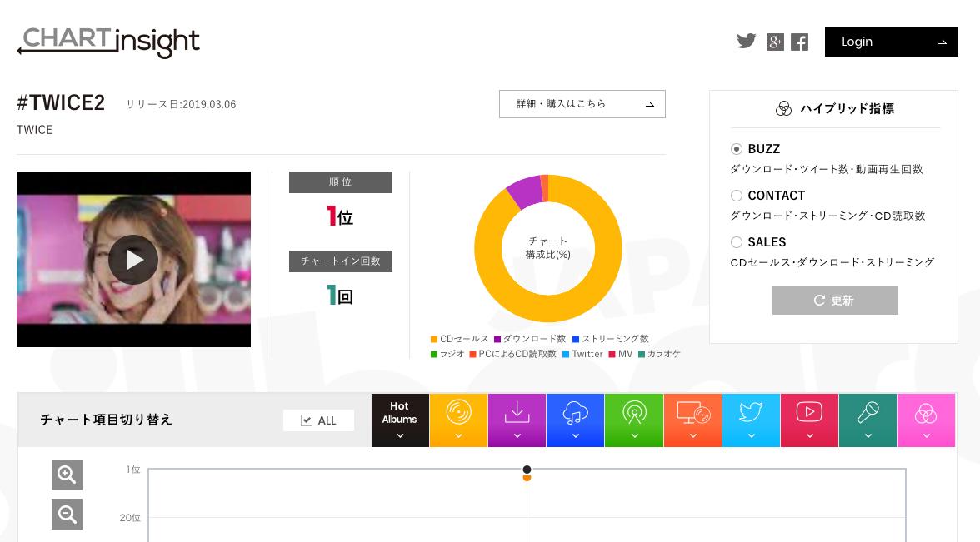Click the 順位 label box

pyautogui.click(x=341, y=182)
